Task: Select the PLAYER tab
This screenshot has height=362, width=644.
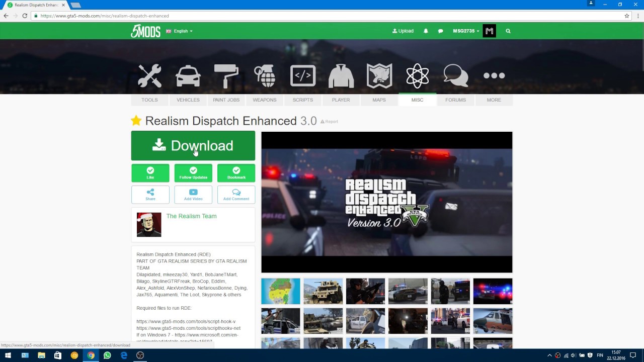Action: coord(341,100)
